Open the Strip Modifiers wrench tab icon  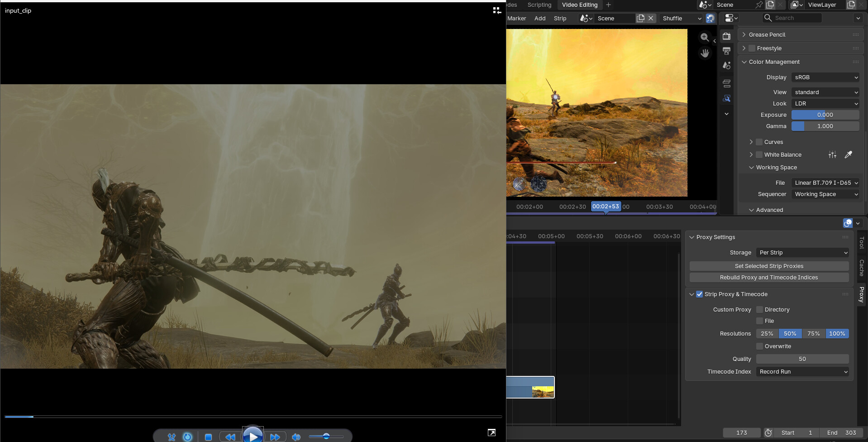[726, 98]
